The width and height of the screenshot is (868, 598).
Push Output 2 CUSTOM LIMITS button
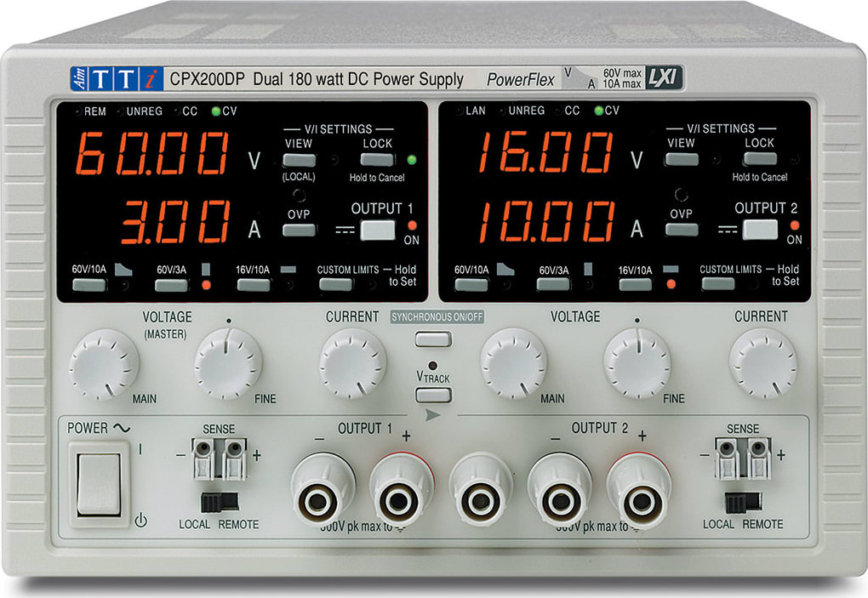click(718, 284)
